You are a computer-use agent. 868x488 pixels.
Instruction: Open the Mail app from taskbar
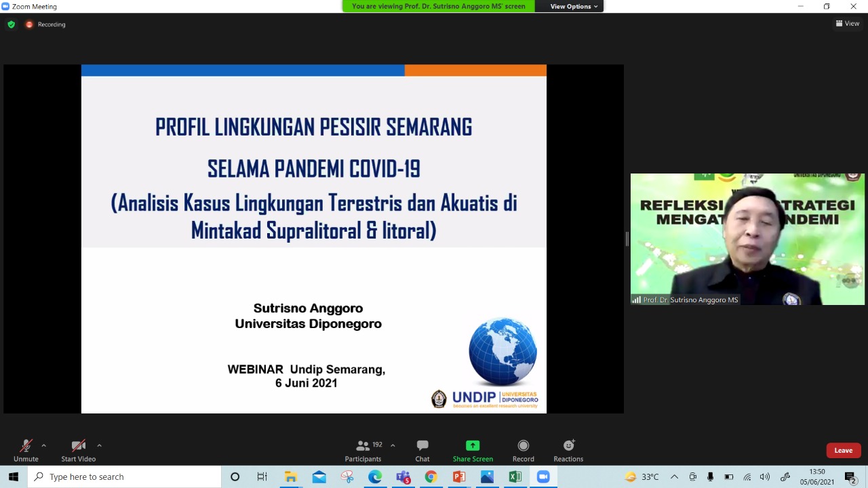(x=319, y=476)
